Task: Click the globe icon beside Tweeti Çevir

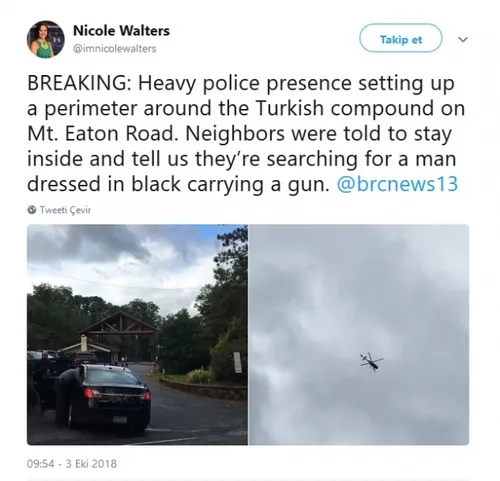Action: (x=32, y=210)
